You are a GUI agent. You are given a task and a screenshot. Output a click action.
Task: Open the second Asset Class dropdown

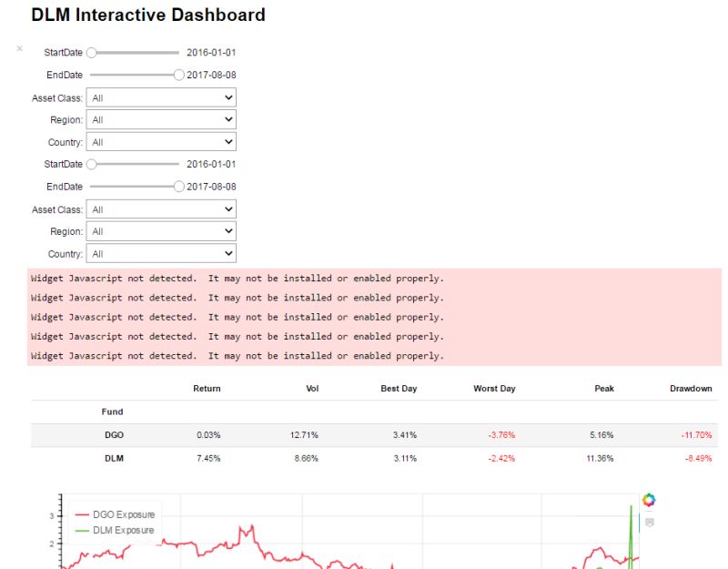pyautogui.click(x=160, y=209)
